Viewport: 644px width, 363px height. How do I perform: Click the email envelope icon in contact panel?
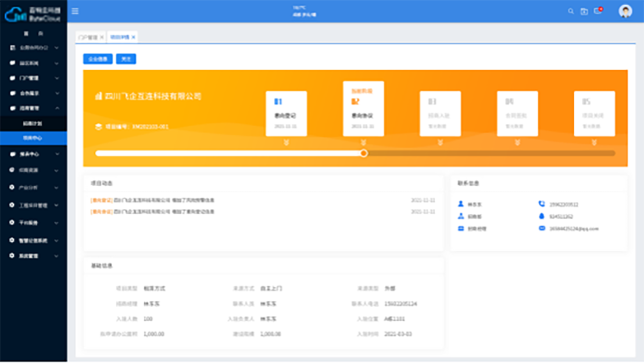[542, 229]
